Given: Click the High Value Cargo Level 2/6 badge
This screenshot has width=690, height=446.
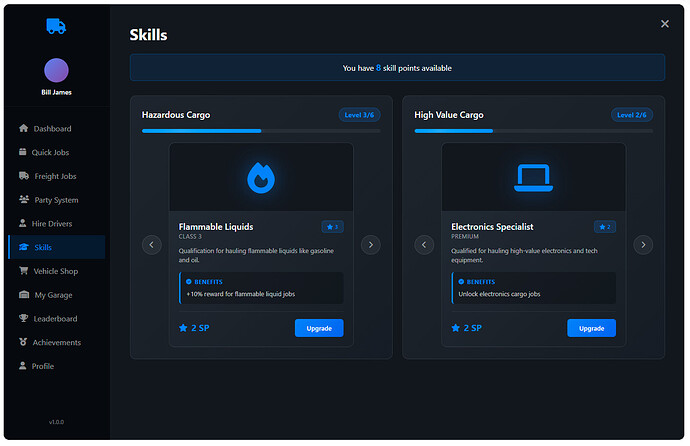Looking at the screenshot, I should 631,115.
